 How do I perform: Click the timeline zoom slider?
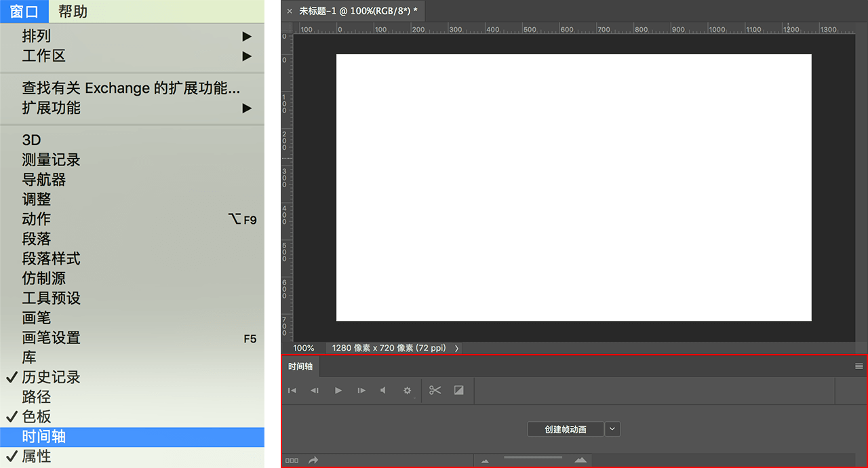pos(533,459)
